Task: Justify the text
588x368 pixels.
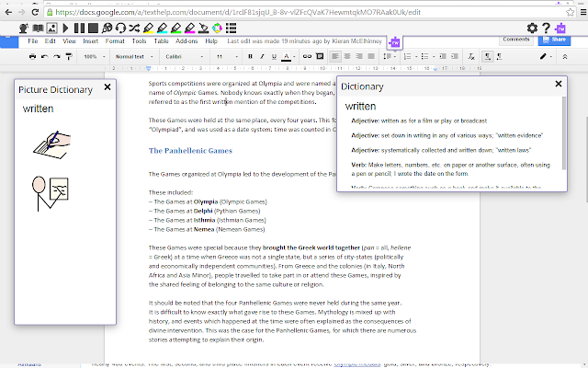Action: coord(371,57)
